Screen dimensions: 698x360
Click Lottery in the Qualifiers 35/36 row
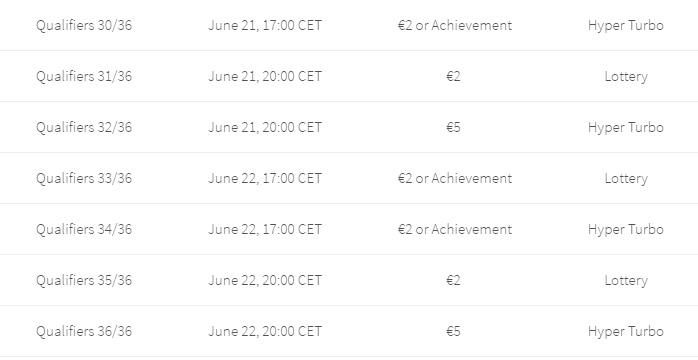click(626, 281)
